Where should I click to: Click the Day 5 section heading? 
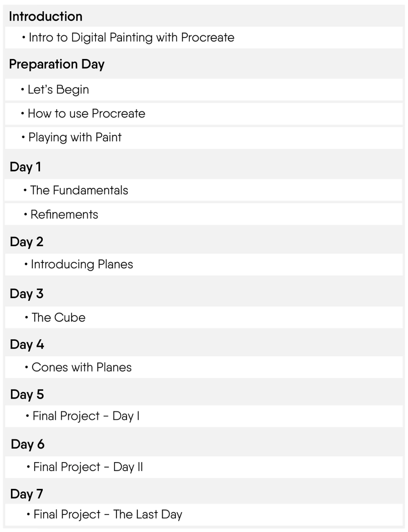coord(27,394)
